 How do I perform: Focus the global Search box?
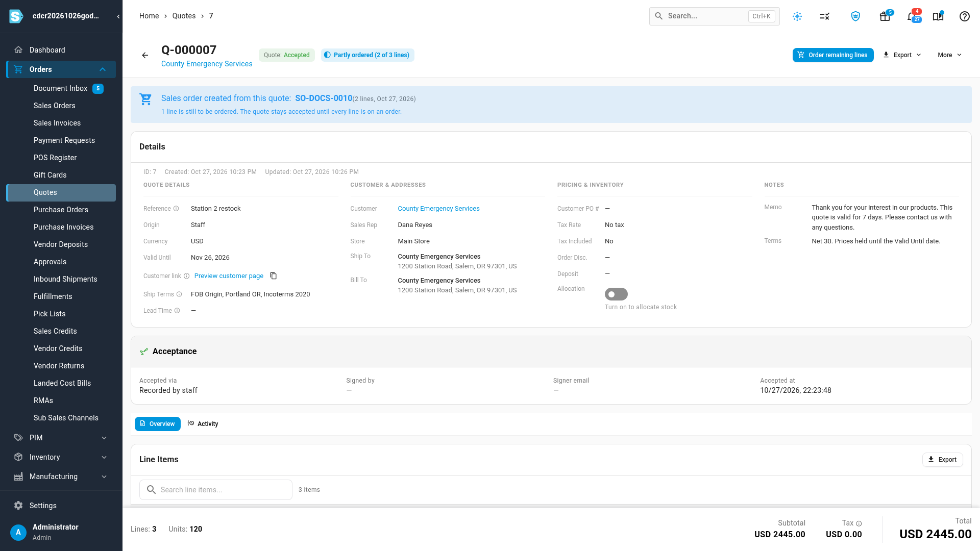coord(714,16)
